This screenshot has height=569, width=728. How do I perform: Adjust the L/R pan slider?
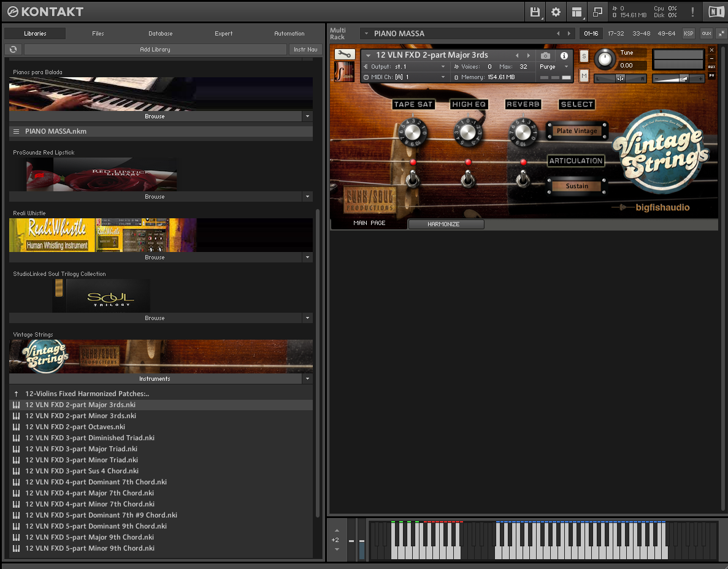point(620,79)
